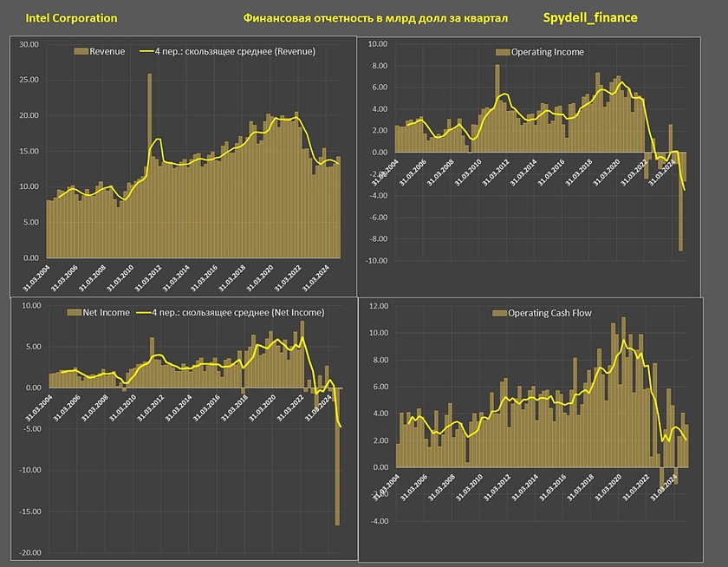
Task: Select the 30.00 axis label in Revenue chart
Action: [x=29, y=45]
